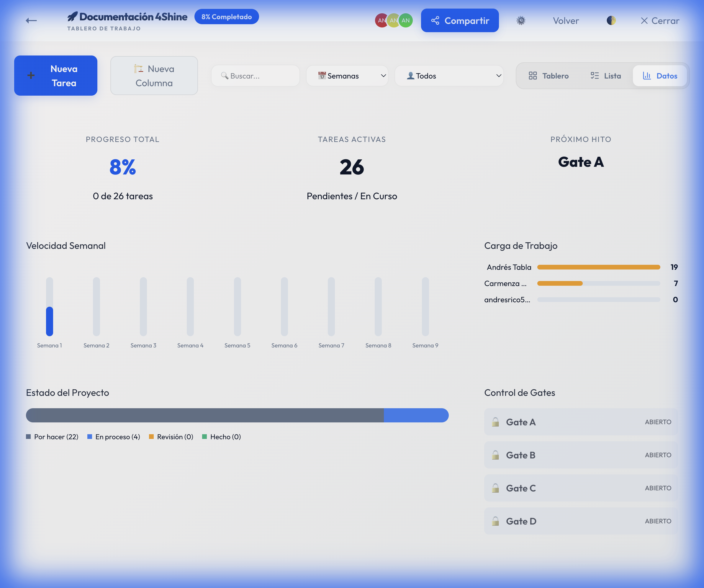704x588 pixels.
Task: Toggle dark mode moon icon
Action: coord(611,20)
